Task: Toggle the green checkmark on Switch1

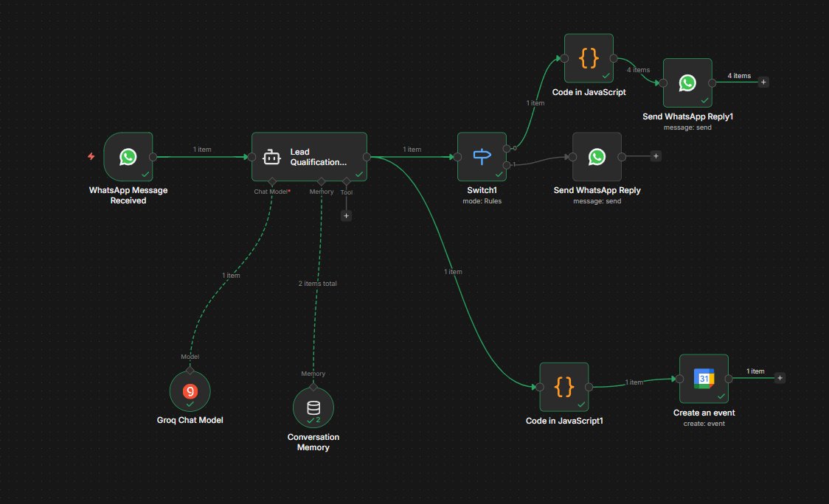Action: pyautogui.click(x=500, y=173)
